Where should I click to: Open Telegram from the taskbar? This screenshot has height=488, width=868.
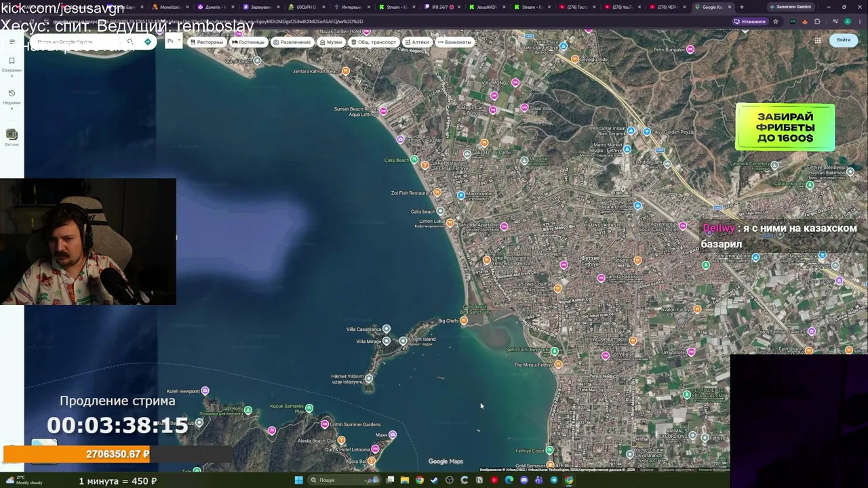554,480
